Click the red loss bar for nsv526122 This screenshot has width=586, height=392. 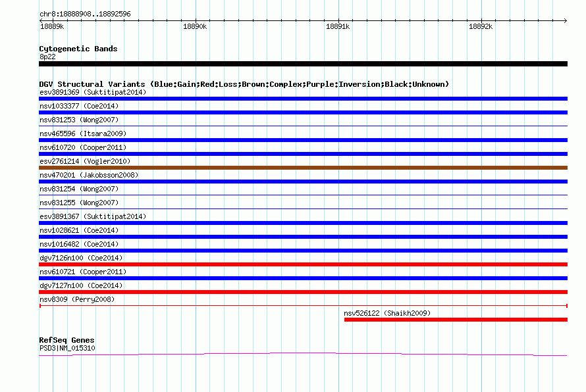pos(456,320)
